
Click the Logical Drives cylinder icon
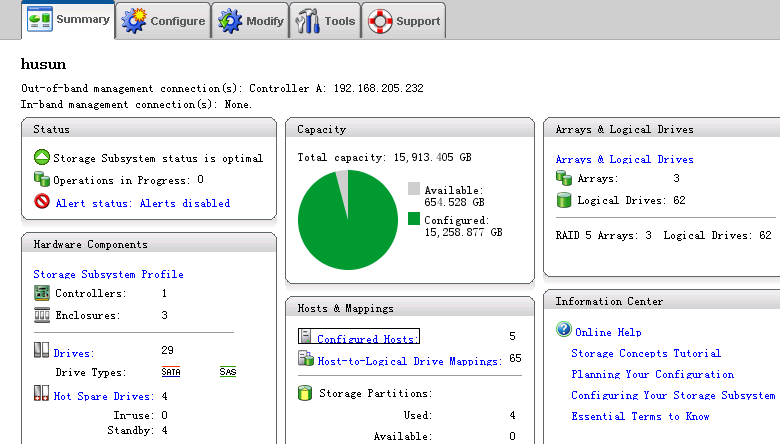[x=564, y=200]
